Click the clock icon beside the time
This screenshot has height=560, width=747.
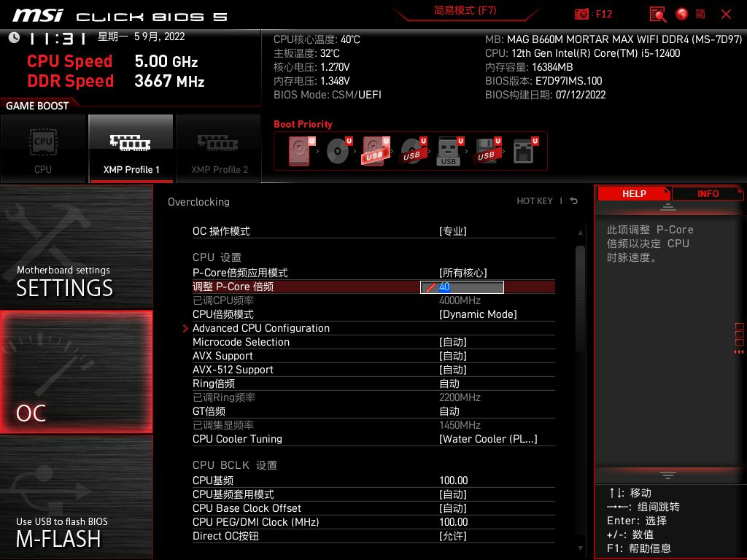point(15,37)
